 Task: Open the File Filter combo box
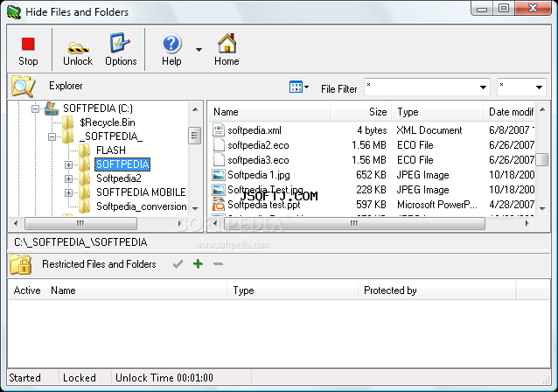click(x=427, y=87)
